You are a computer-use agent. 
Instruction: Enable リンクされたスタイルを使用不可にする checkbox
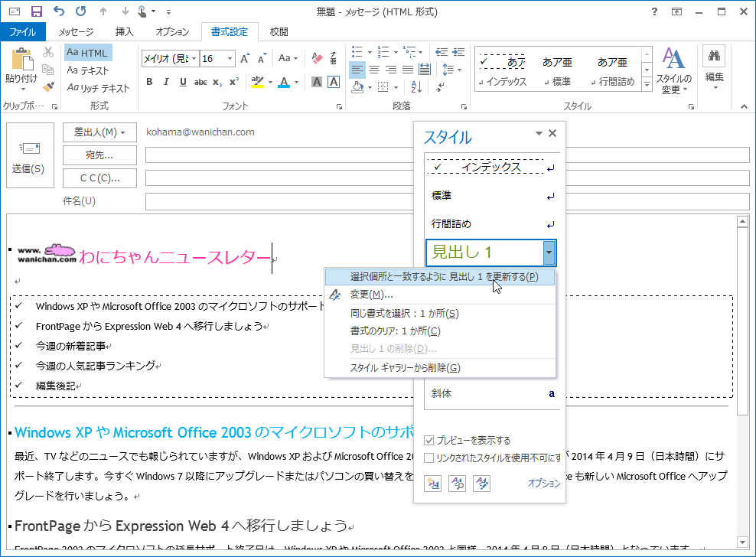(x=429, y=458)
